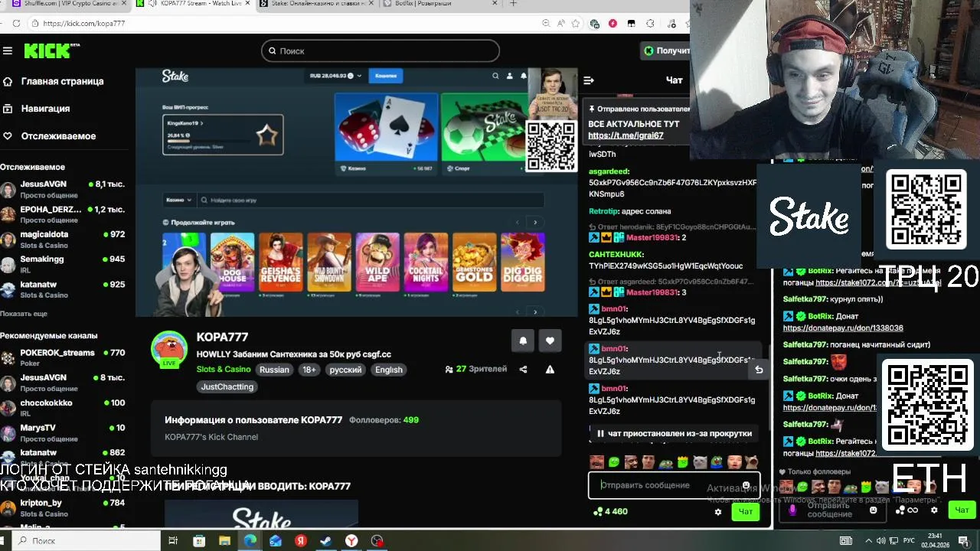Screen dimensions: 980x551
Task: Report stream with warning triangle icon
Action: [550, 370]
